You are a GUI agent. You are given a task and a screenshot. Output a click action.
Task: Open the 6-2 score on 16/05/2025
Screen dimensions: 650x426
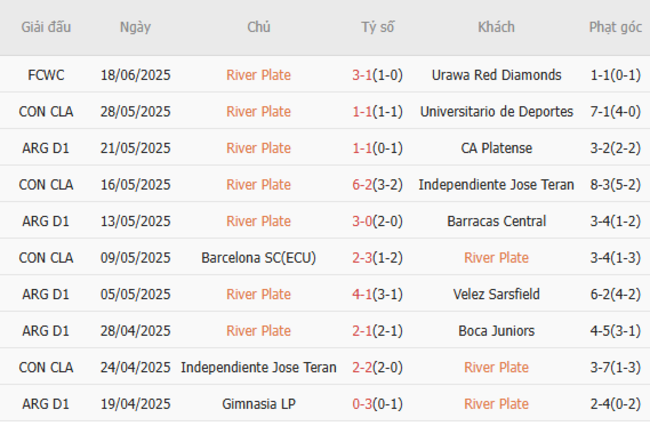point(362,185)
